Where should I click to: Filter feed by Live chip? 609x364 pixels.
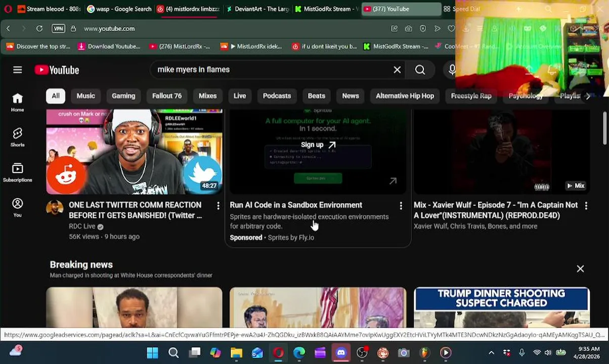[x=240, y=96]
